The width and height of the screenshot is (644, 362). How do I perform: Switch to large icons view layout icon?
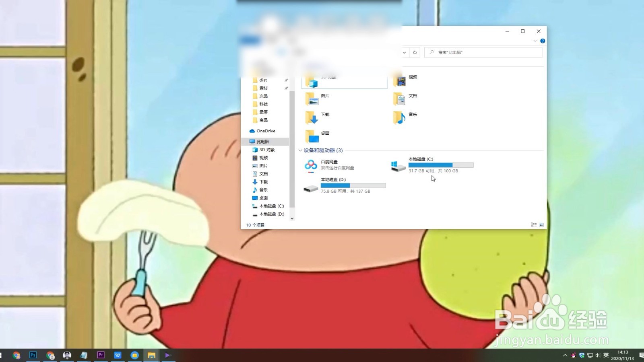541,225
